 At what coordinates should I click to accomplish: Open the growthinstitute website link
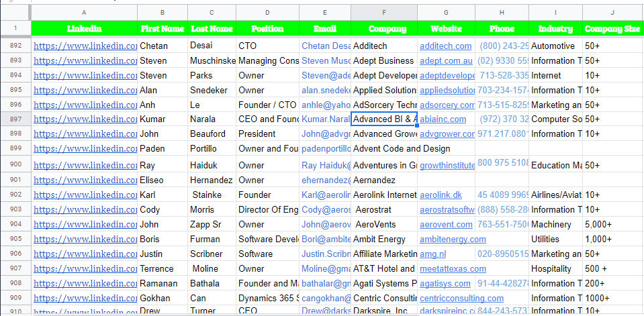click(x=447, y=165)
